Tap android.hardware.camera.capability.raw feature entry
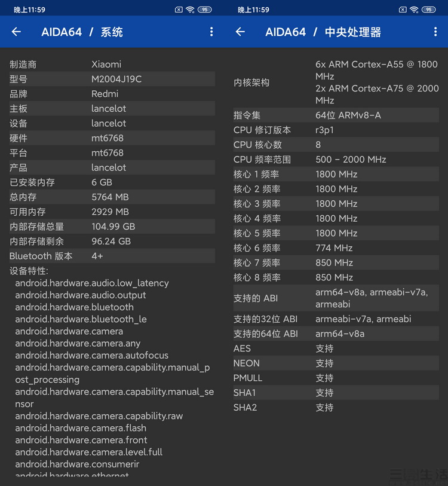448x486 pixels. [x=99, y=416]
